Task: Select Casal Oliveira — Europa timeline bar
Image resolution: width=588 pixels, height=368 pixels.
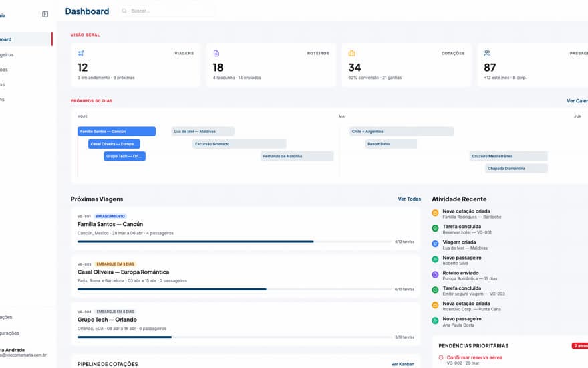Action: click(114, 144)
